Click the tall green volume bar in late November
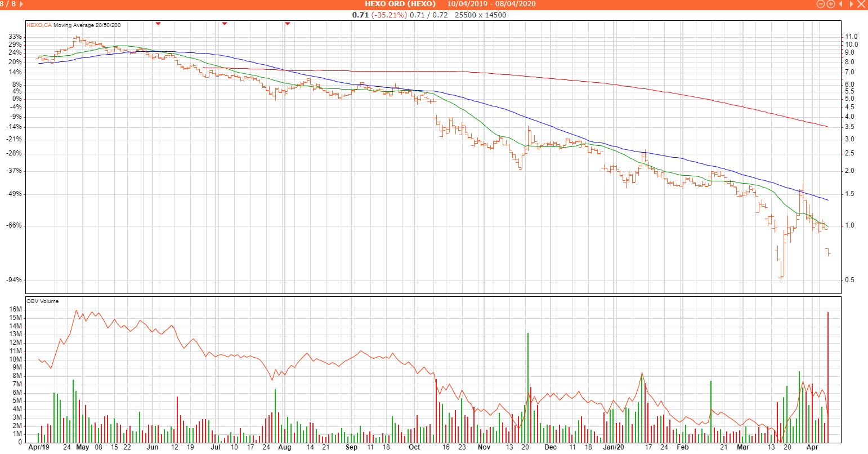Screen dimensions: 868x454 point(527,388)
